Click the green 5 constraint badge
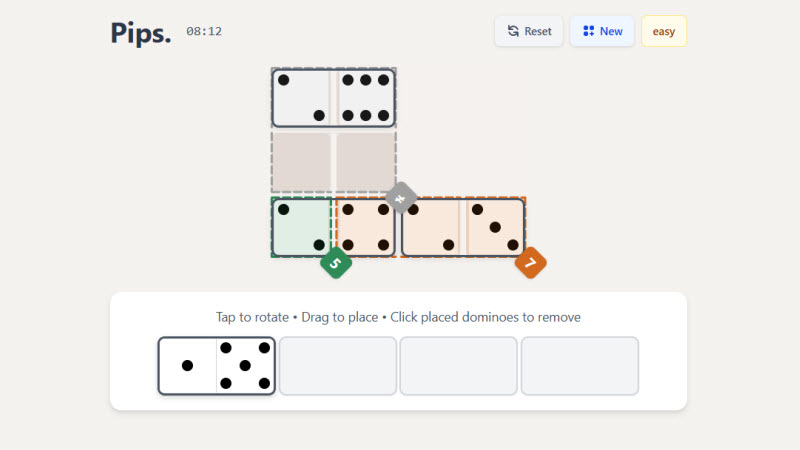Viewport: 800px width, 450px height. pos(336,263)
